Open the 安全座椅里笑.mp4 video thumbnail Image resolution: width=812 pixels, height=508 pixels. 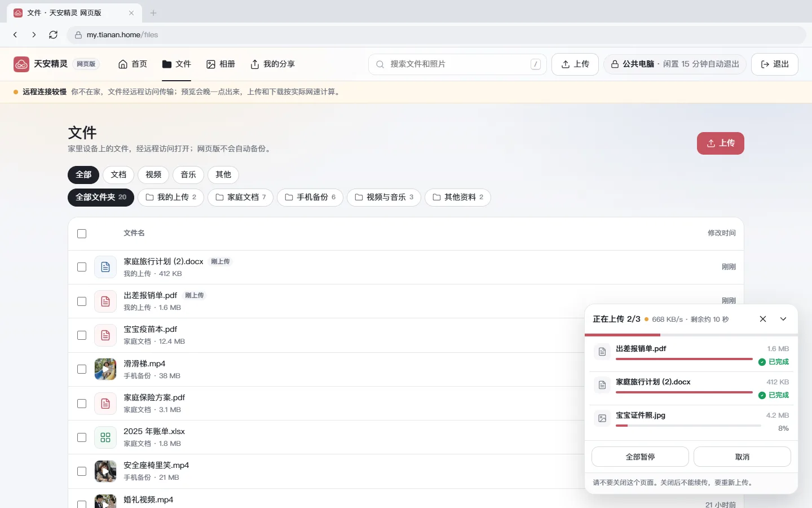click(x=105, y=471)
